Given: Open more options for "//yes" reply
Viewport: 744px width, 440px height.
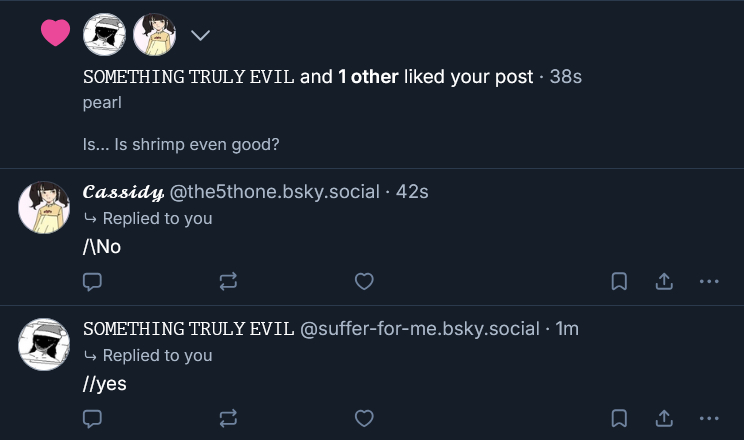Looking at the screenshot, I should (x=709, y=419).
